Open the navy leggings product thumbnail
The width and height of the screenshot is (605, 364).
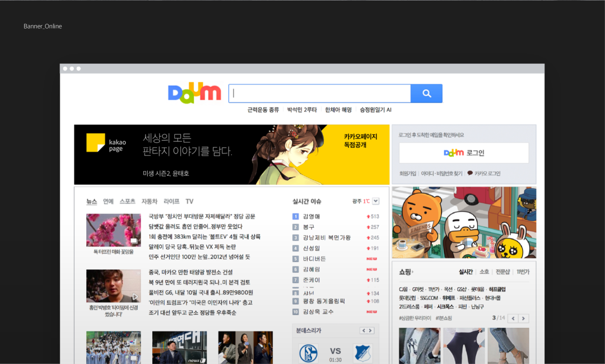[x=464, y=346]
